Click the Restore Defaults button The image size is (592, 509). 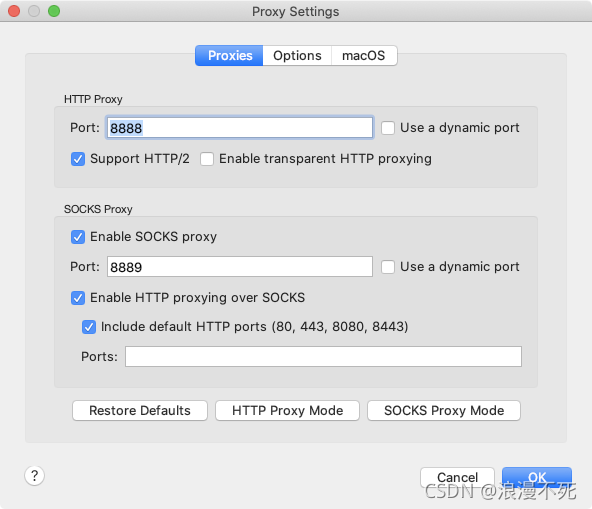[x=140, y=410]
